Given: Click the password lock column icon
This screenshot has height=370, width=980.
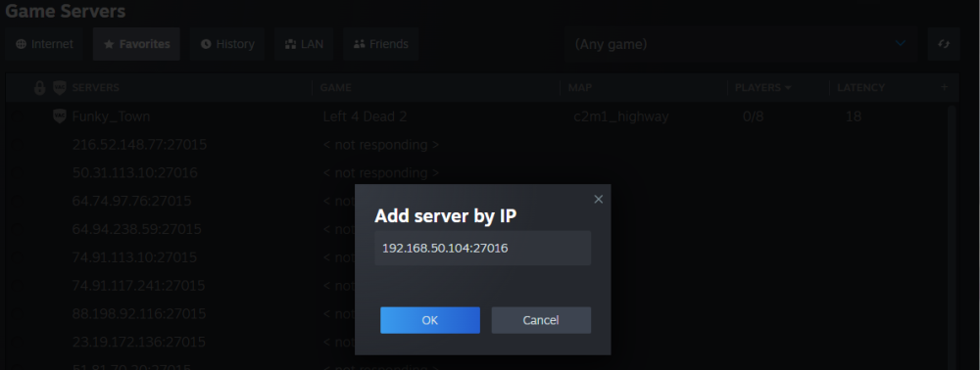Looking at the screenshot, I should pyautogui.click(x=39, y=88).
